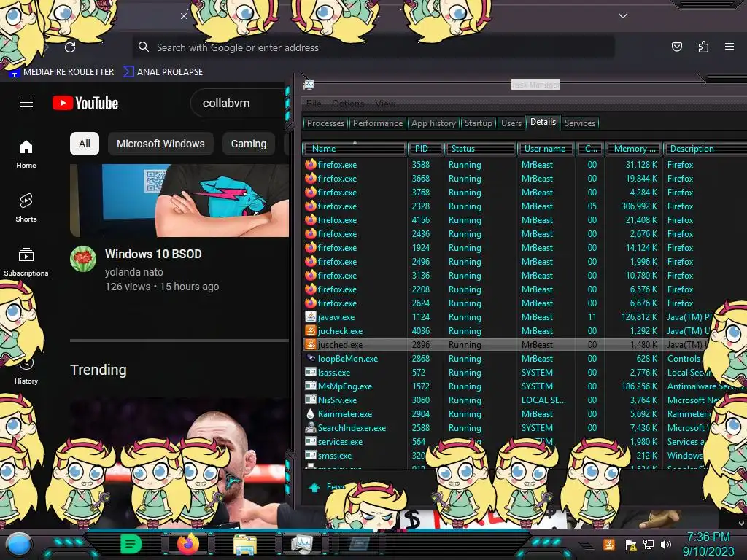This screenshot has height=560, width=747.
Task: Open Firefox extensions puzzle icon
Action: coord(703,47)
